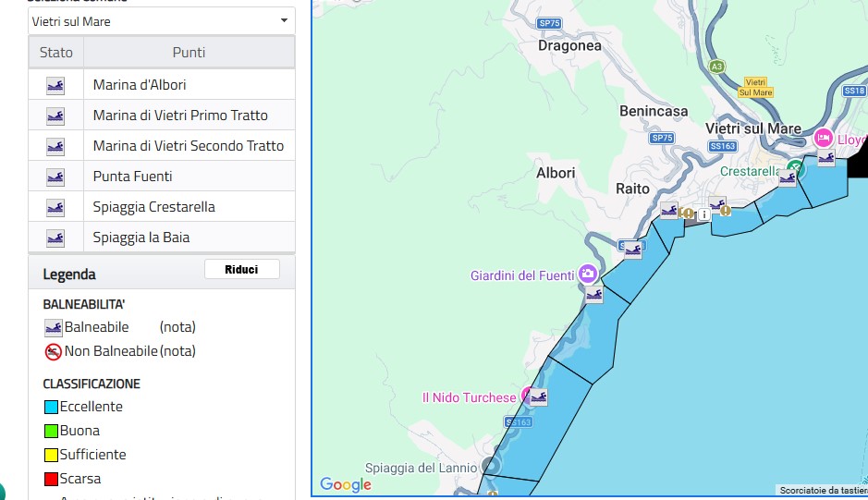This screenshot has width=868, height=500.
Task: Click the green Buona color swatch
Action: tap(51, 431)
